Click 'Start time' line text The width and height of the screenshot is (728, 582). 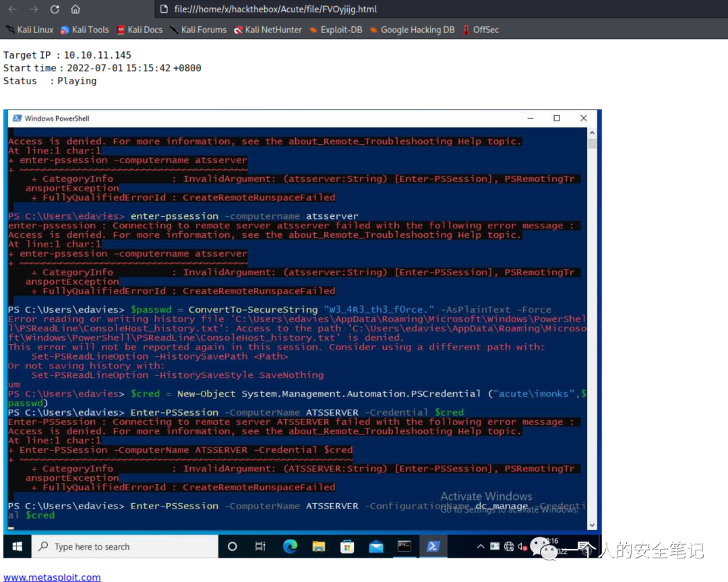pos(102,68)
